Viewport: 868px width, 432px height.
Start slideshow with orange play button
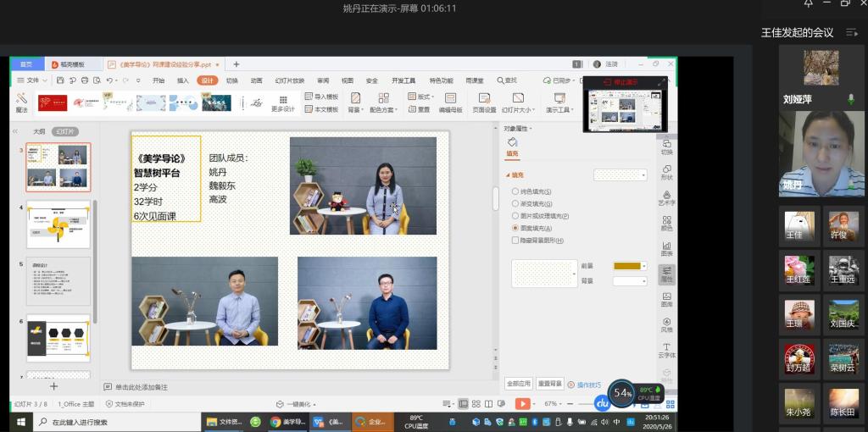523,404
